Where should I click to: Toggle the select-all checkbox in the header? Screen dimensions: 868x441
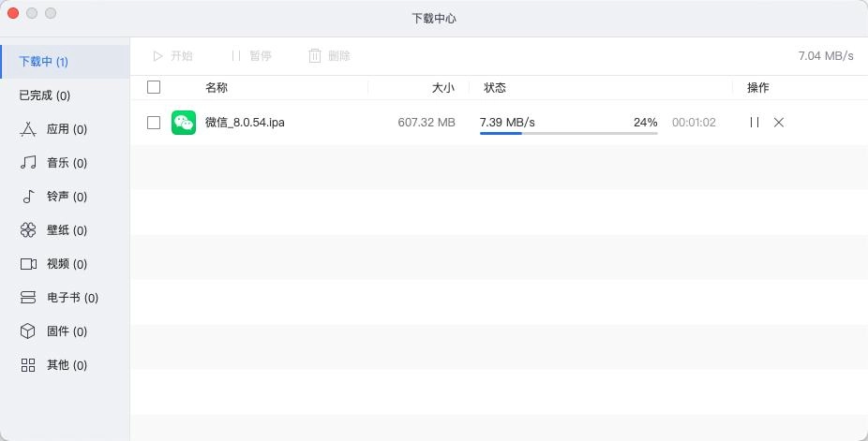coord(154,87)
